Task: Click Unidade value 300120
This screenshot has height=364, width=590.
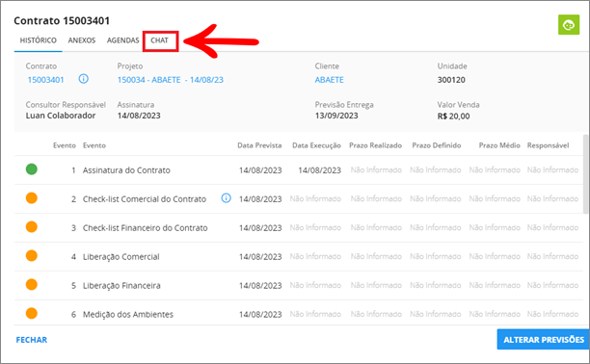Action: [451, 80]
